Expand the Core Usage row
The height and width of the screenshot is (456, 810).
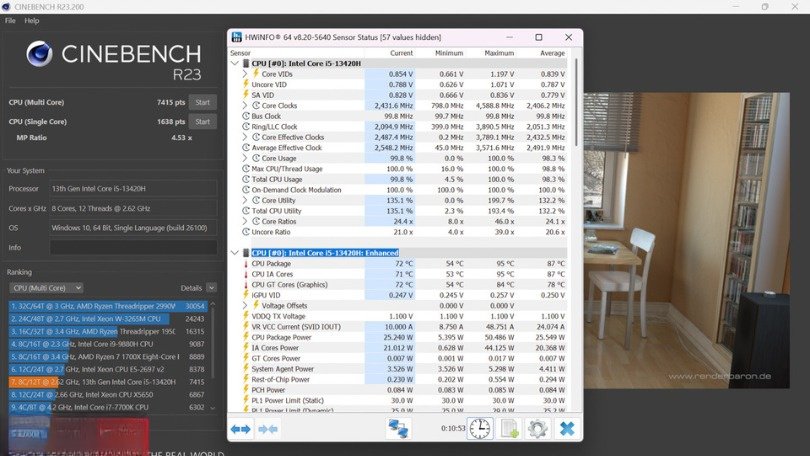[245, 158]
